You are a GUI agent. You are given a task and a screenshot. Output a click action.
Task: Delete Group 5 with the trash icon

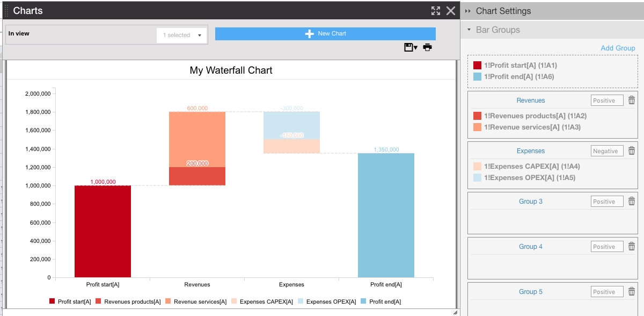(632, 292)
